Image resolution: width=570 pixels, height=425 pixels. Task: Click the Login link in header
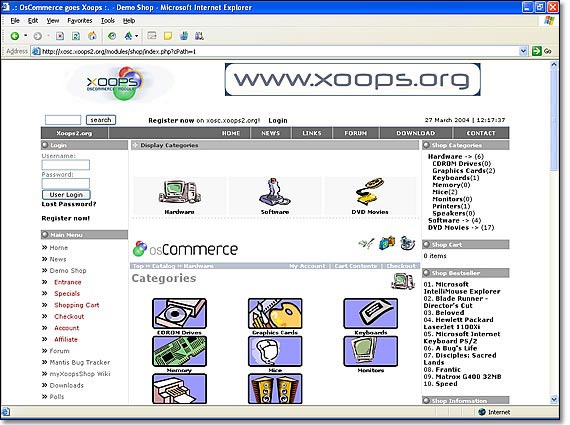(x=278, y=121)
